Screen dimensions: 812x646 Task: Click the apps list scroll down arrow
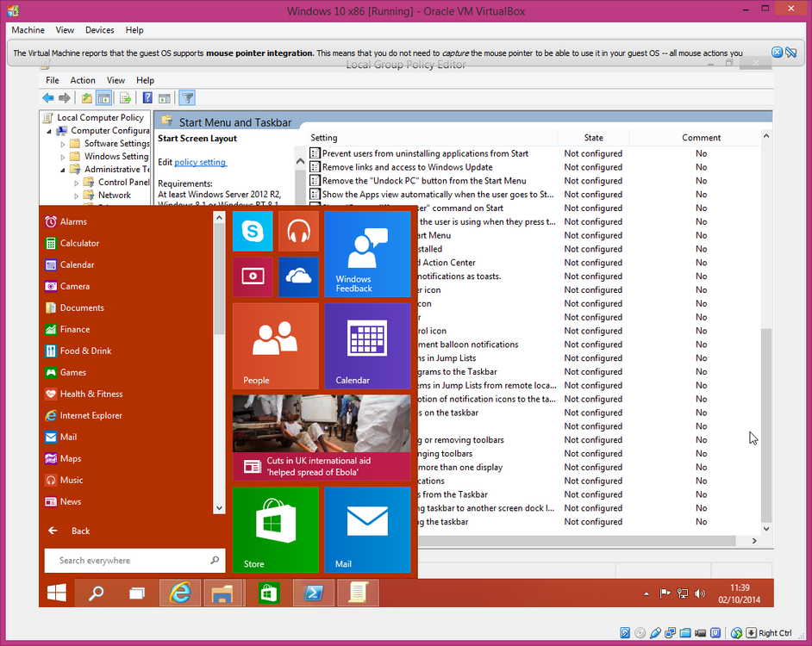219,508
